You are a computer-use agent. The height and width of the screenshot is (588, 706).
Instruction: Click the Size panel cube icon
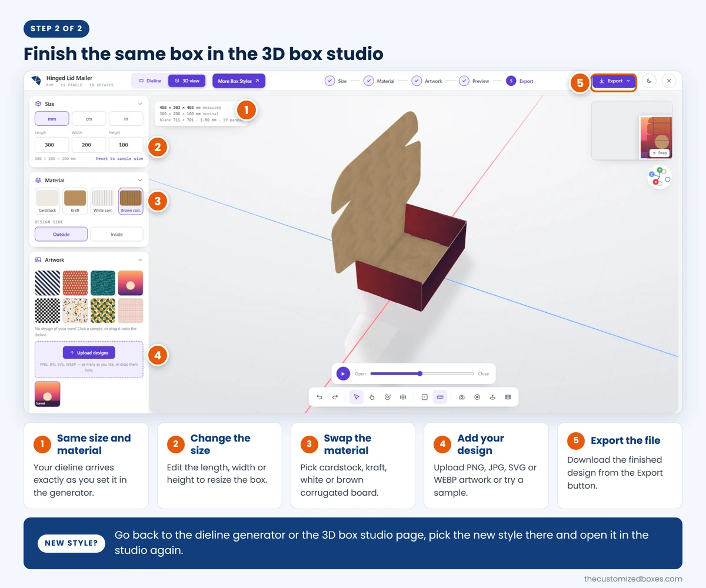click(38, 103)
